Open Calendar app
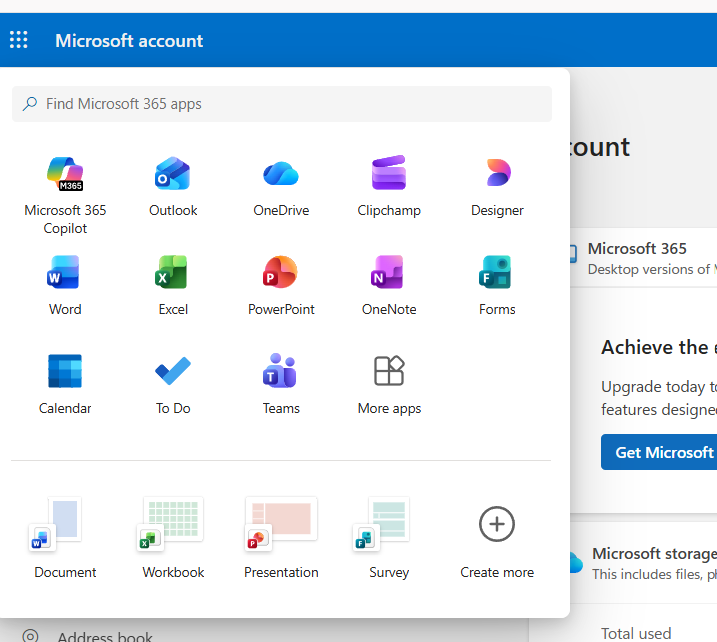The height and width of the screenshot is (642, 717). [65, 384]
